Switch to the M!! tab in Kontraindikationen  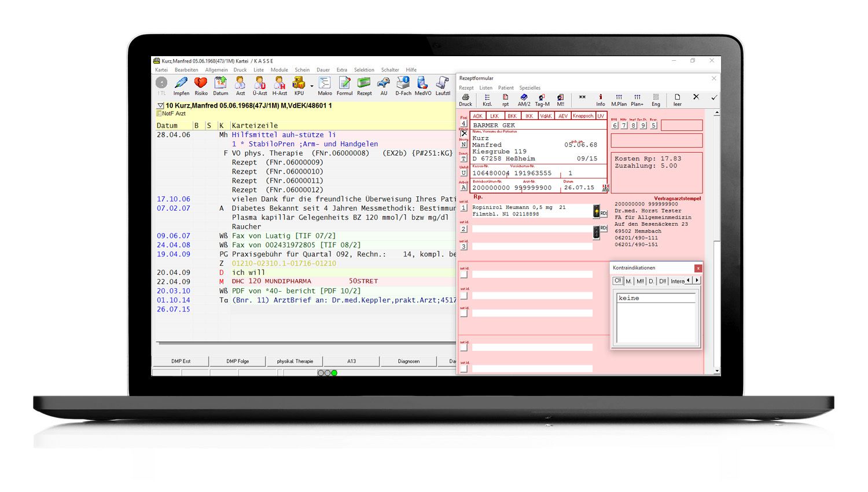(x=640, y=281)
